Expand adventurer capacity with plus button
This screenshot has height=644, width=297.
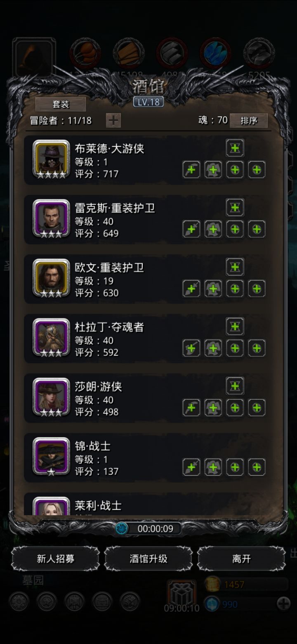click(x=113, y=121)
